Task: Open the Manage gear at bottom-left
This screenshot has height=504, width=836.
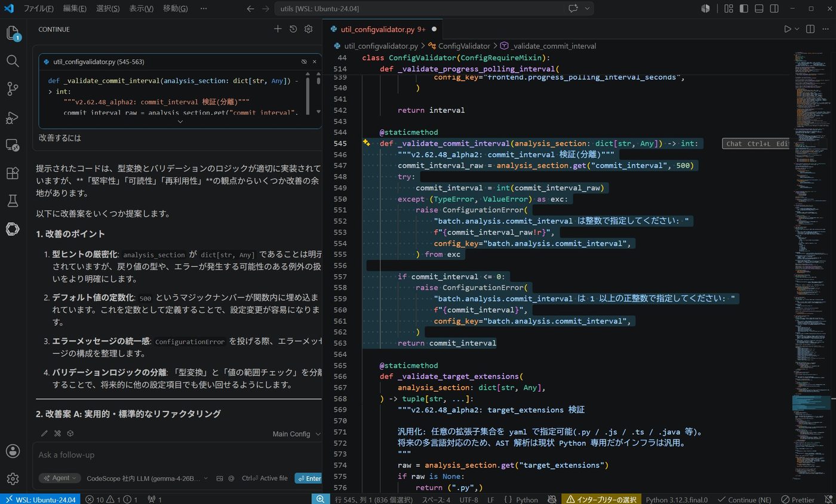Action: 13,479
